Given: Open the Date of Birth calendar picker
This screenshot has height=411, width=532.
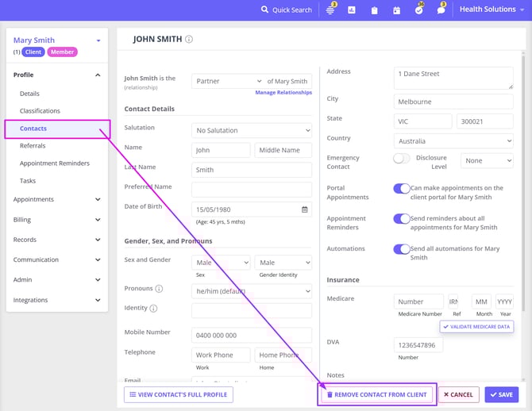Looking at the screenshot, I should 304,209.
